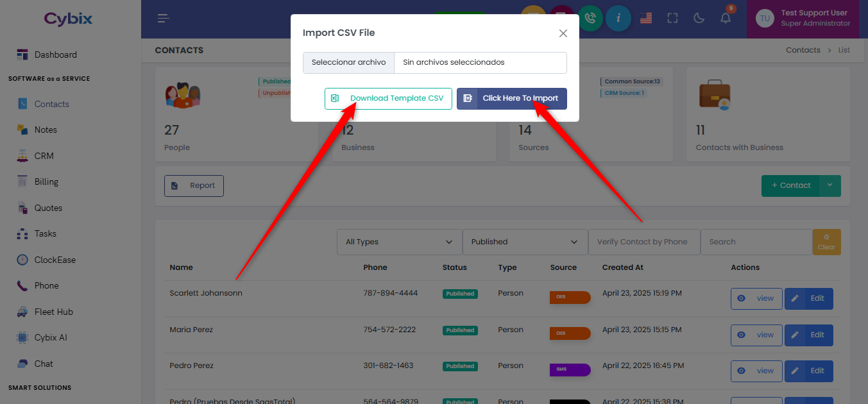Click the Cybix logo
The height and width of the screenshot is (404, 868).
click(68, 19)
